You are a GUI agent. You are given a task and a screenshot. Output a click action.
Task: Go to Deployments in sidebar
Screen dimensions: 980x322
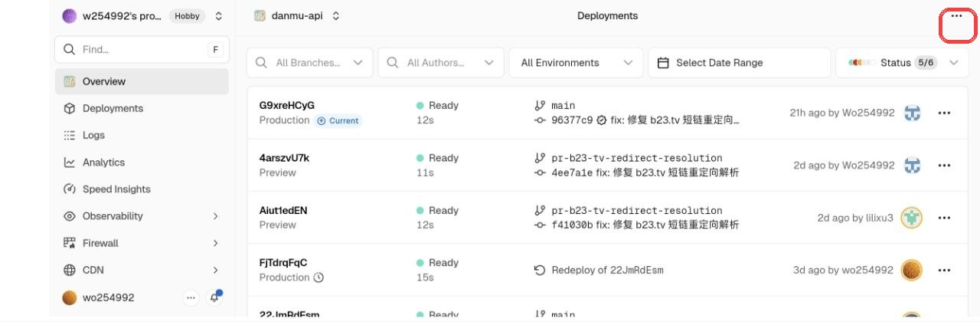pyautogui.click(x=142, y=108)
